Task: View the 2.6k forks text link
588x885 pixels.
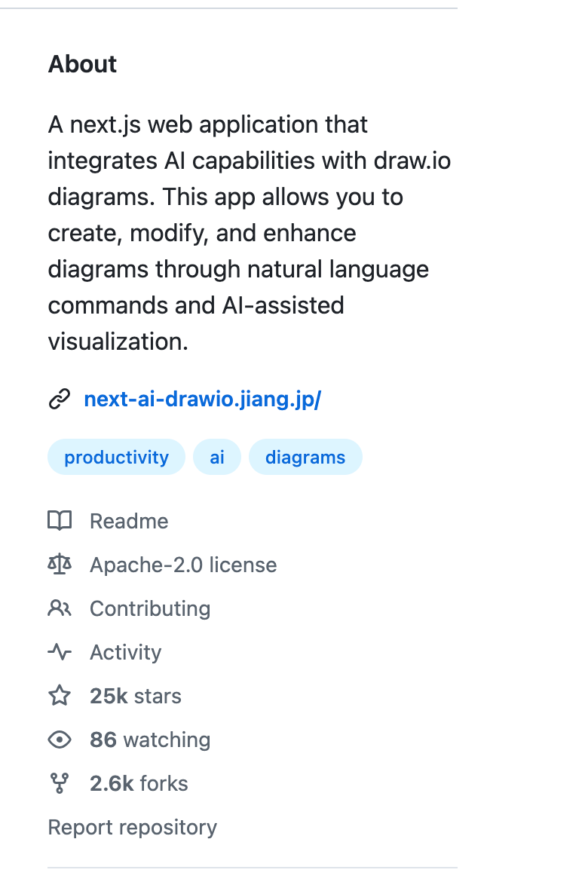Action: 139,783
